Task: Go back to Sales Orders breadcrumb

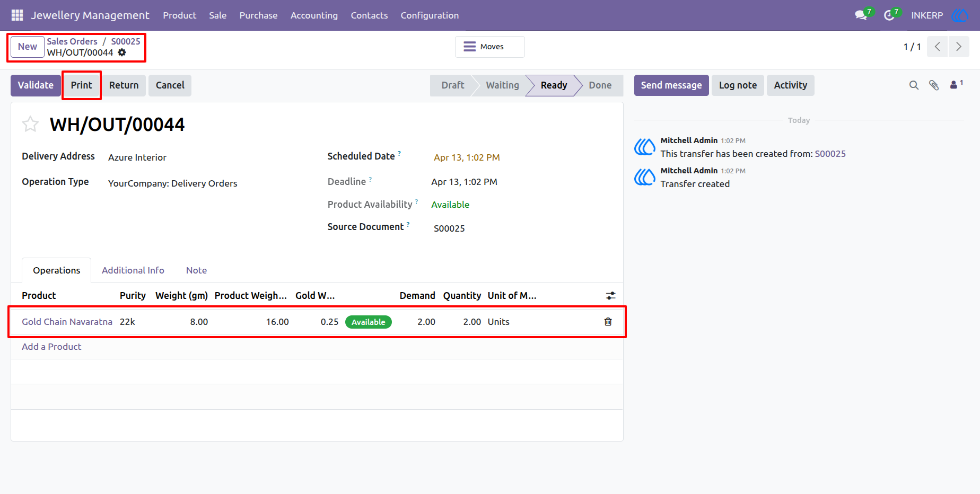Action: (72, 41)
